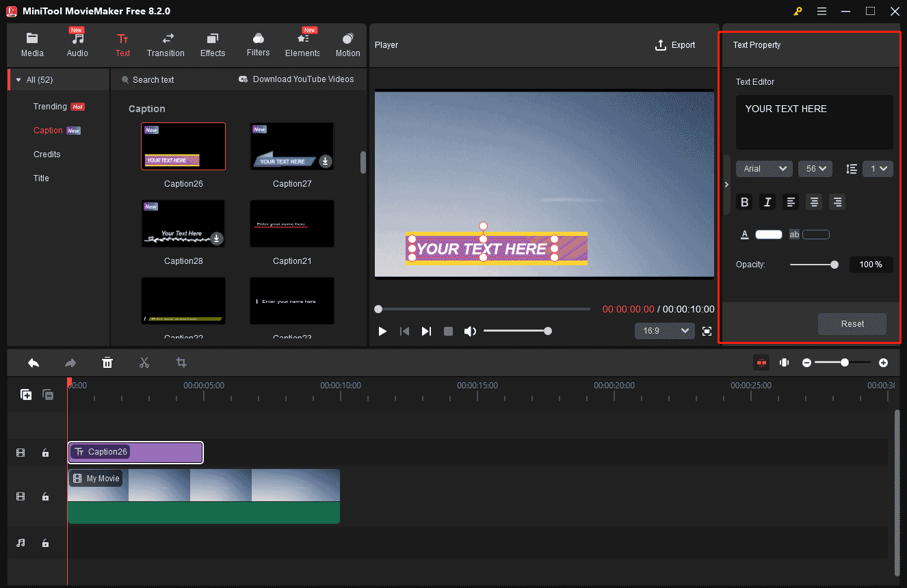
Task: Open the white text color swatch
Action: click(769, 235)
